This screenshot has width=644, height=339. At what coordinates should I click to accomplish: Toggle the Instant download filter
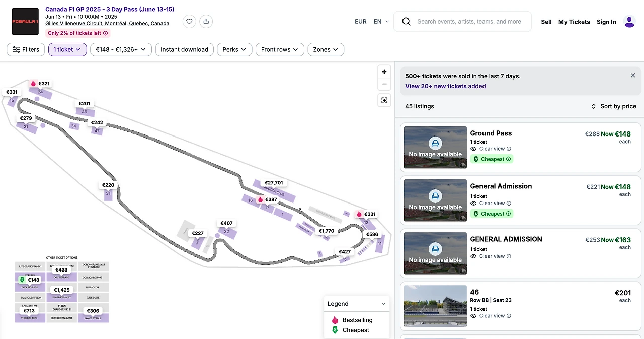click(184, 49)
